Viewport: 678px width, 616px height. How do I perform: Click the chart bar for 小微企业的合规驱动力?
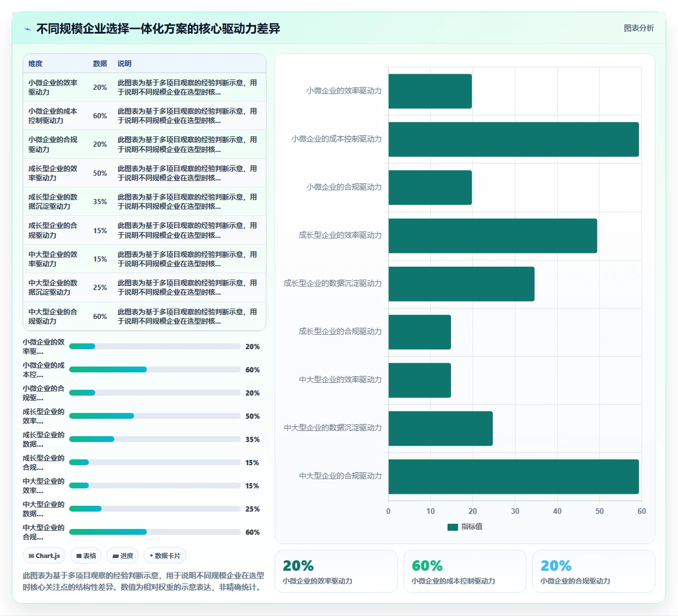pyautogui.click(x=430, y=187)
